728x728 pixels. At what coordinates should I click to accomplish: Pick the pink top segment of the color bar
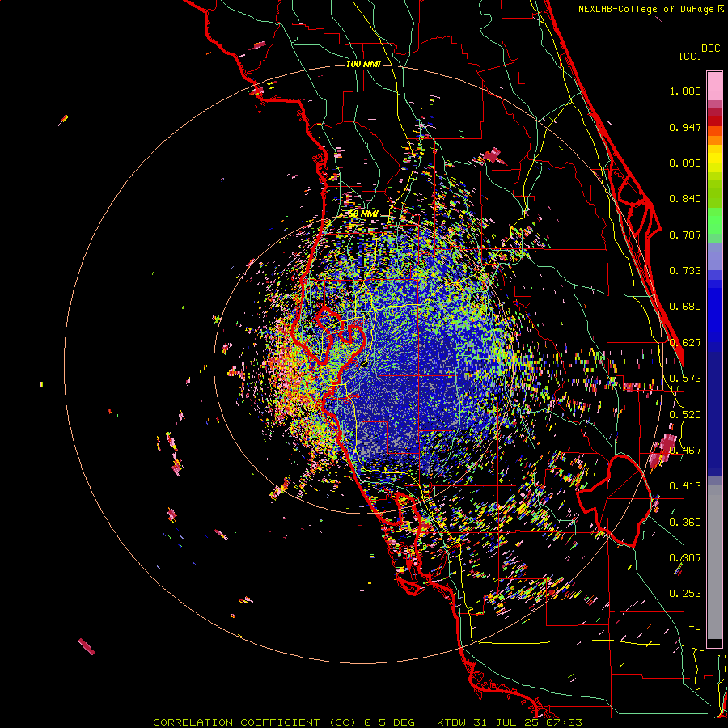(x=714, y=86)
